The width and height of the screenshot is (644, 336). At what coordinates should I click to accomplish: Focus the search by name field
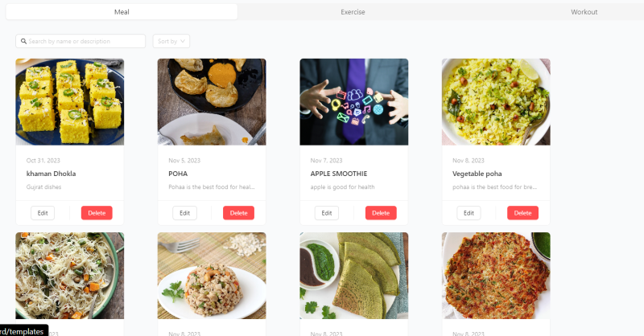tap(80, 41)
